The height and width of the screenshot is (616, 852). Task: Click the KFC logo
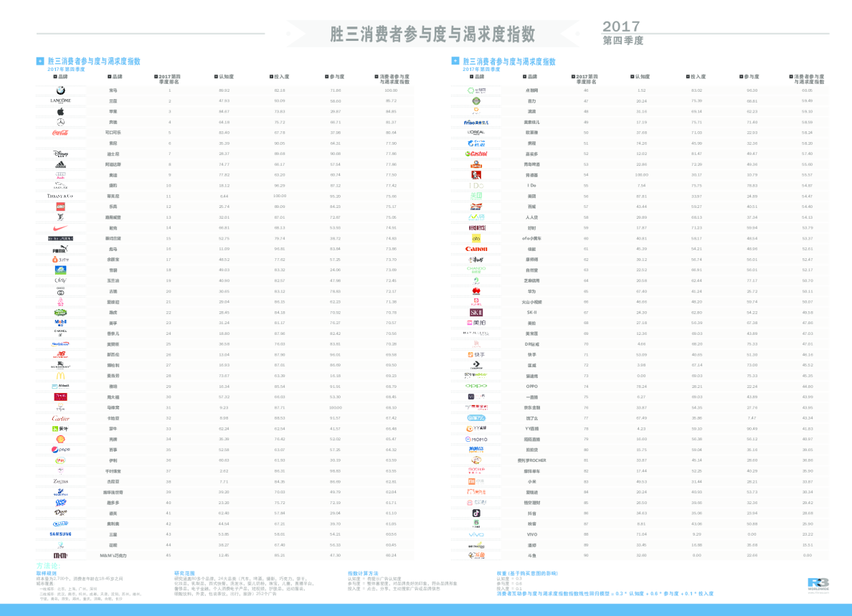(x=476, y=175)
